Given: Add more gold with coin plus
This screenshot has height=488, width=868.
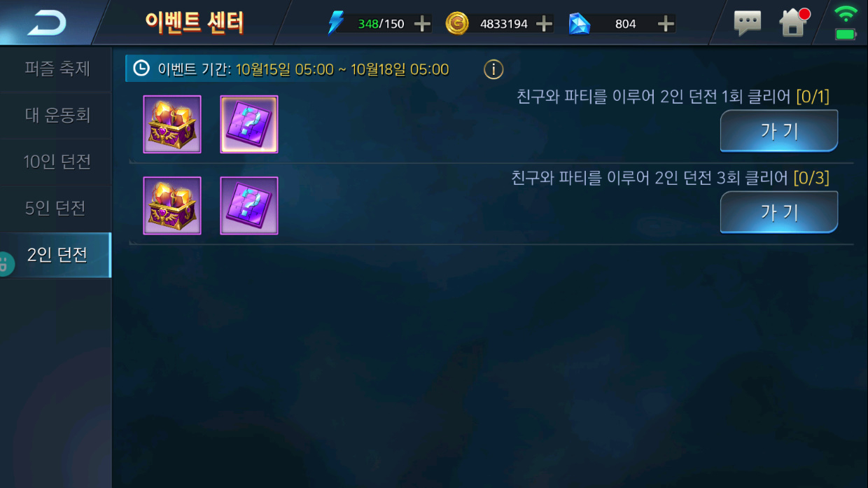Looking at the screenshot, I should click(x=544, y=24).
